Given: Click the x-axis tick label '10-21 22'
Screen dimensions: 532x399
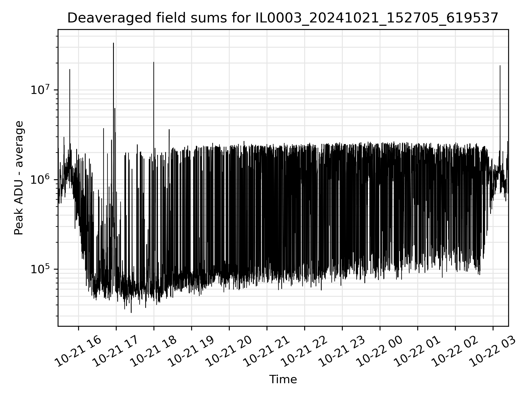Looking at the screenshot, I should [x=303, y=351].
